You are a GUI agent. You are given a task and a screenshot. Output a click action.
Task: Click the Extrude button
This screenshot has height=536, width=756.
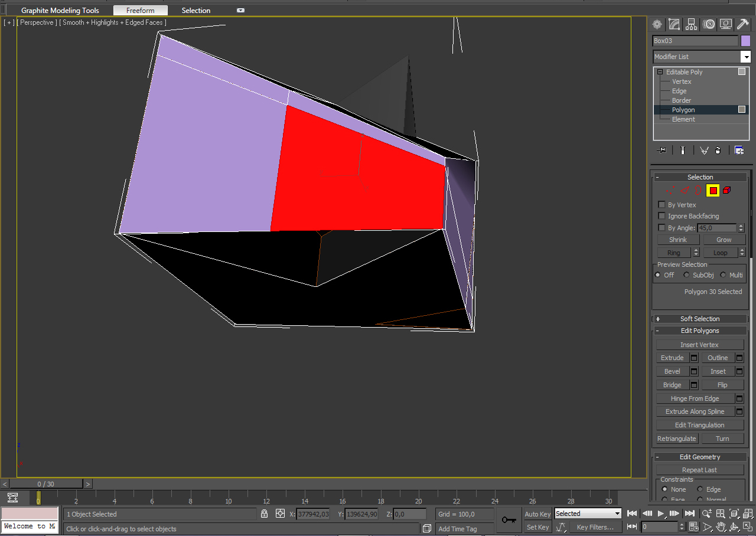pos(672,358)
